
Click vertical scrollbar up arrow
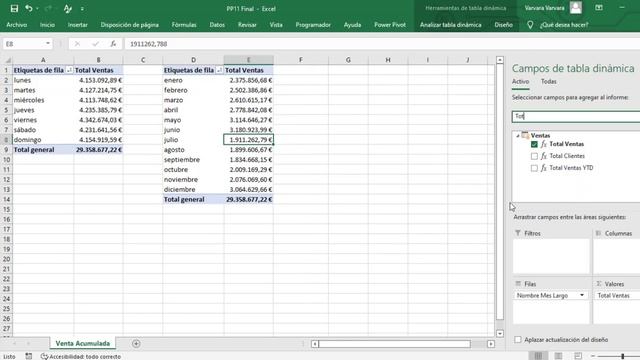click(500, 60)
